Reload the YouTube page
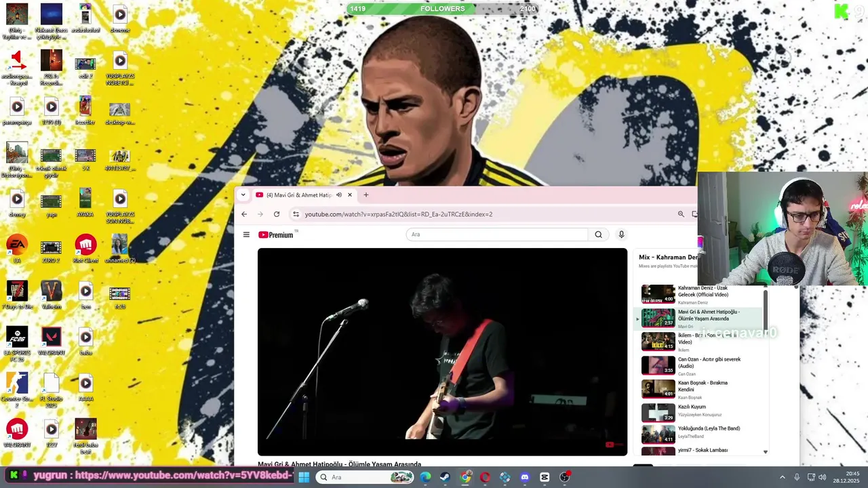The width and height of the screenshot is (868, 488). 277,214
